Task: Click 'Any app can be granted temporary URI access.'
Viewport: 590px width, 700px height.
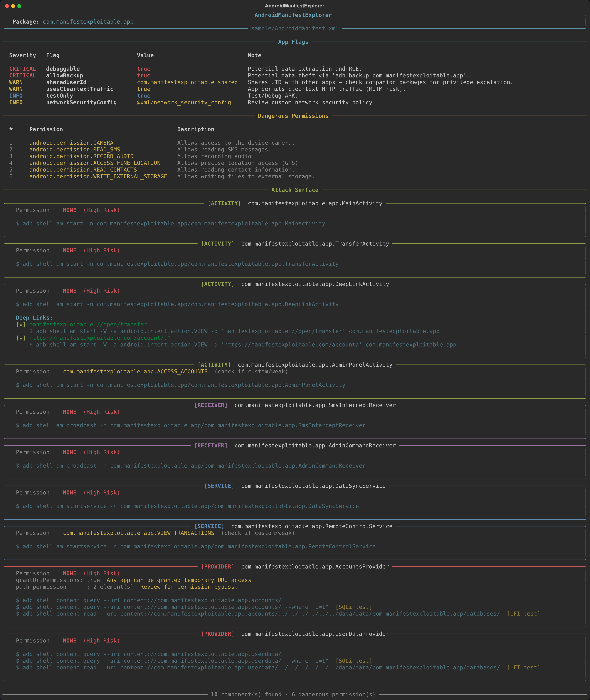Action: (181, 580)
